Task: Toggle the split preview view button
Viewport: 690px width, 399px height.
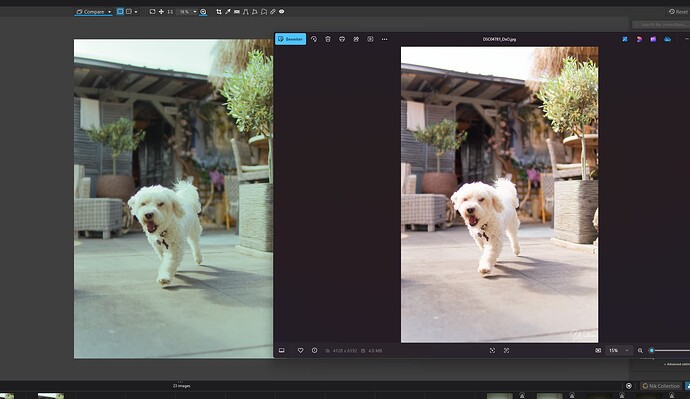Action: tap(129, 12)
